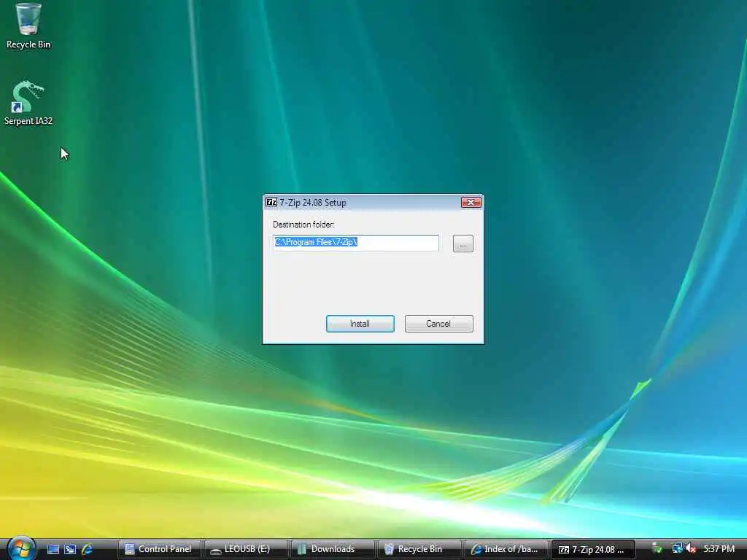Open the Windows Start orb

click(x=21, y=548)
